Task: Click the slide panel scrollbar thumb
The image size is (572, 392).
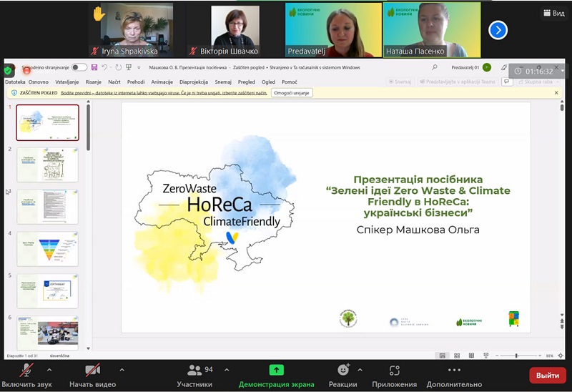Action: (x=88, y=128)
